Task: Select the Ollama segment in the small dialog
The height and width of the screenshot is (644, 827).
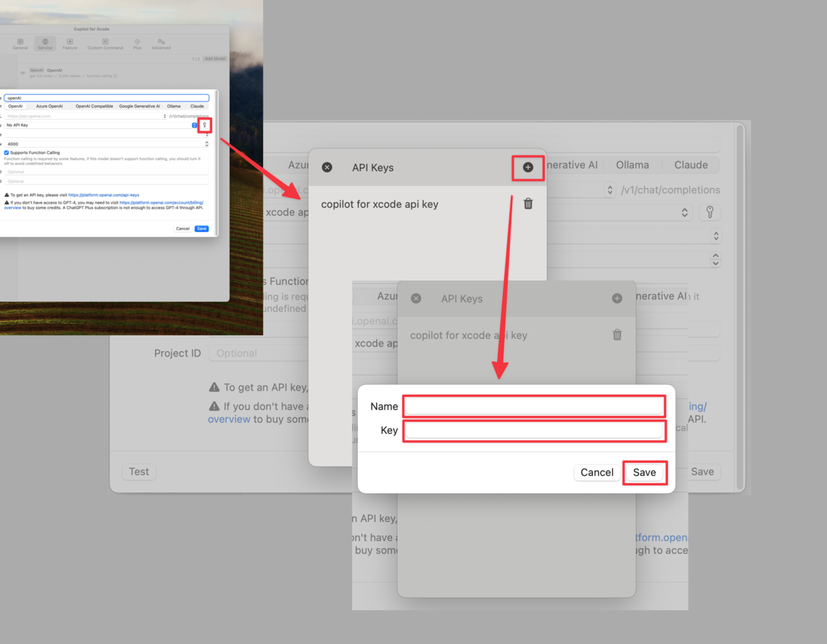Action: point(174,106)
